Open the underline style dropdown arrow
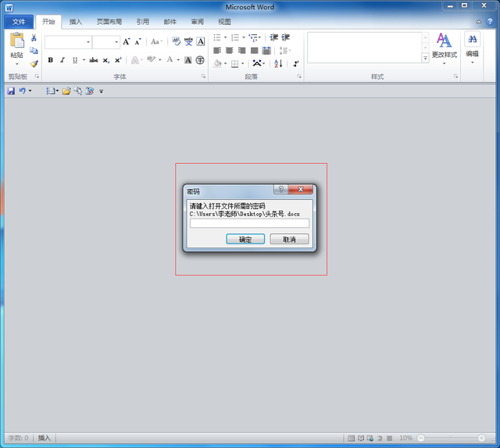The height and width of the screenshot is (448, 500). pos(84,60)
